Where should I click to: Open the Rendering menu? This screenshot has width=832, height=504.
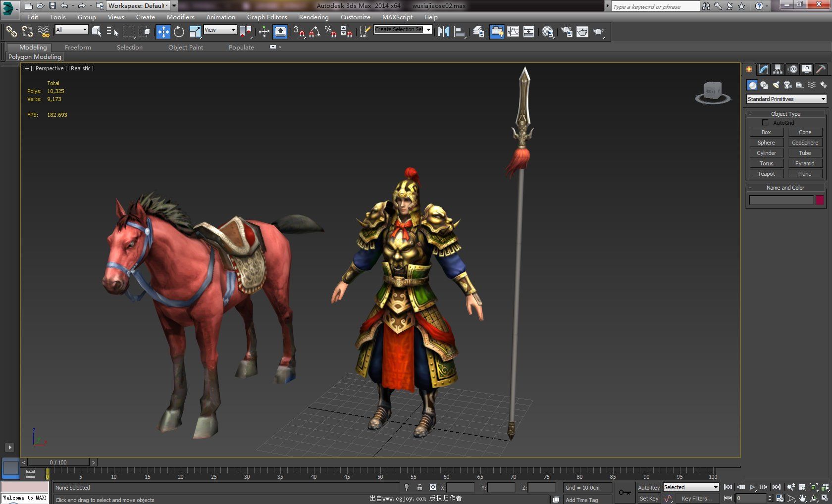click(x=313, y=17)
